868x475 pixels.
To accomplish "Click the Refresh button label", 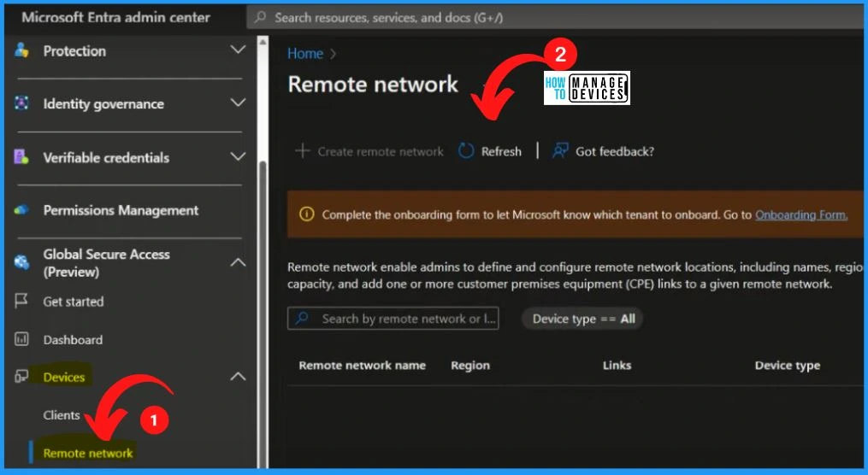I will [501, 151].
